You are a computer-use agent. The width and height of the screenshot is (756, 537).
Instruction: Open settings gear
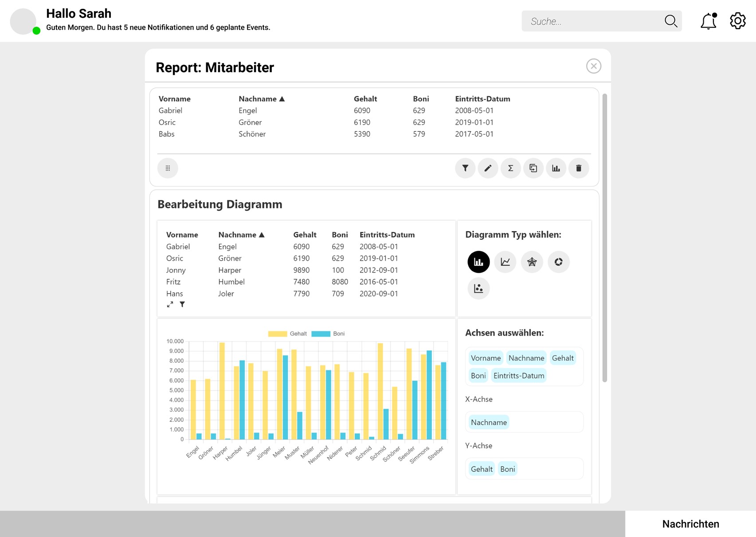coord(738,21)
